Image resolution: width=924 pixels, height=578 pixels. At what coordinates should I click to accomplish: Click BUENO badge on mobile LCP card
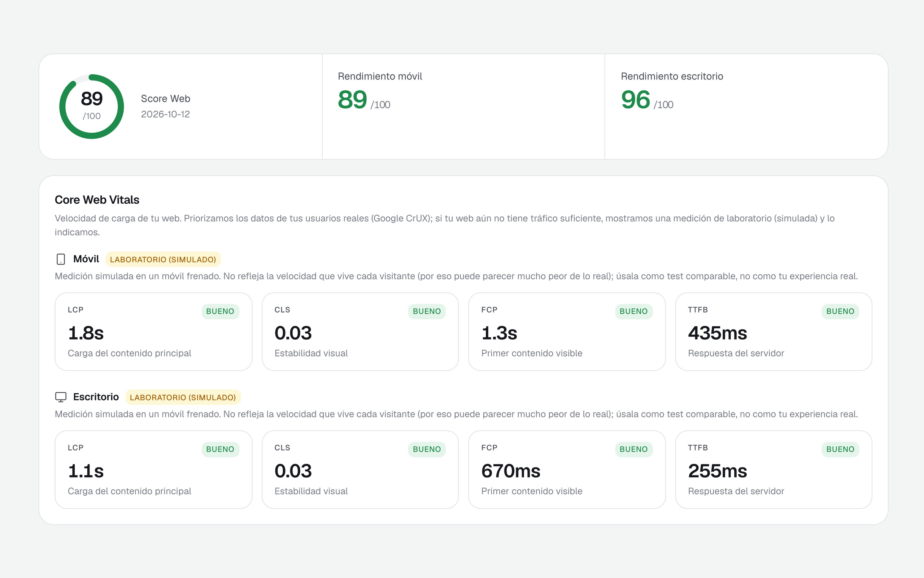[x=220, y=311]
